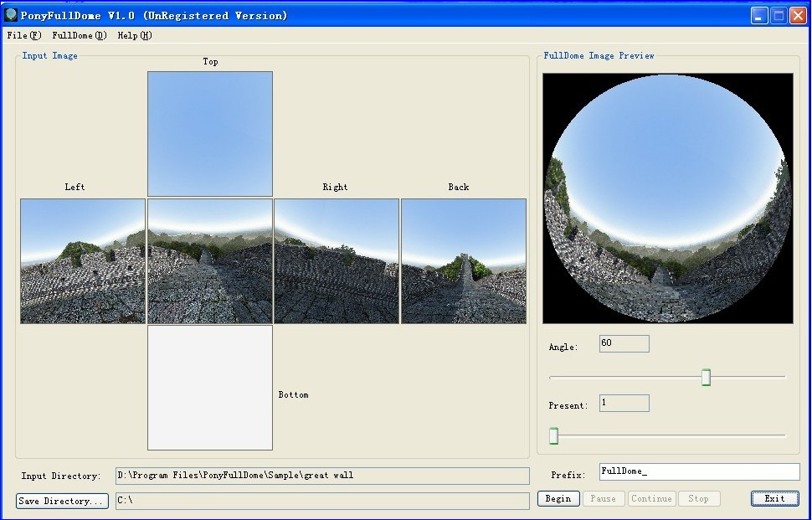
Task: Edit the FullDome_ prefix field
Action: [x=698, y=471]
